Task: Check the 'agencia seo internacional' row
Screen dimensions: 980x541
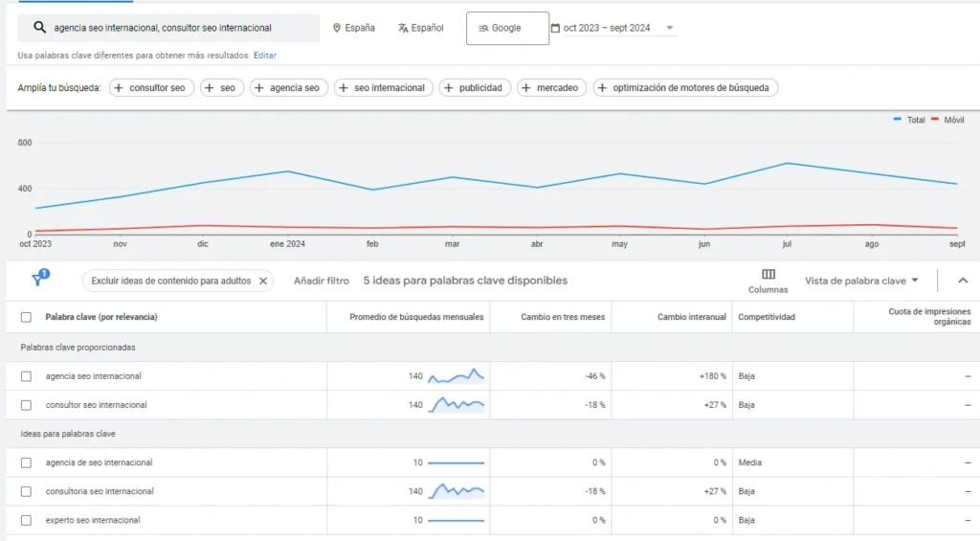Action: tap(26, 376)
